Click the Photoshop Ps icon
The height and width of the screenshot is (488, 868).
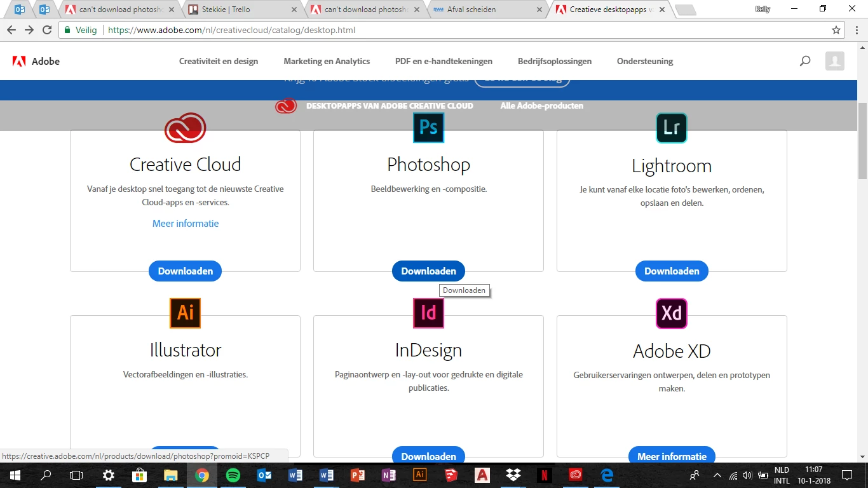[x=428, y=127]
